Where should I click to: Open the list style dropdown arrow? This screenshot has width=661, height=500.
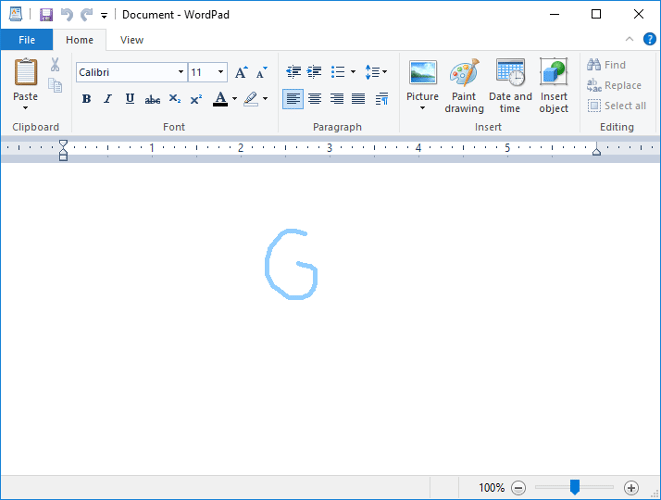point(353,72)
